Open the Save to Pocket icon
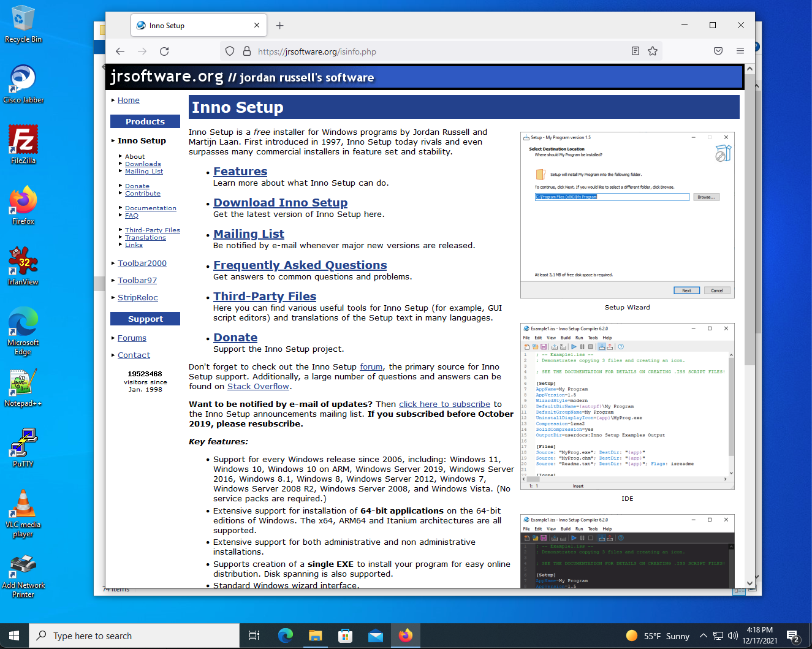This screenshot has width=812, height=649. (718, 51)
